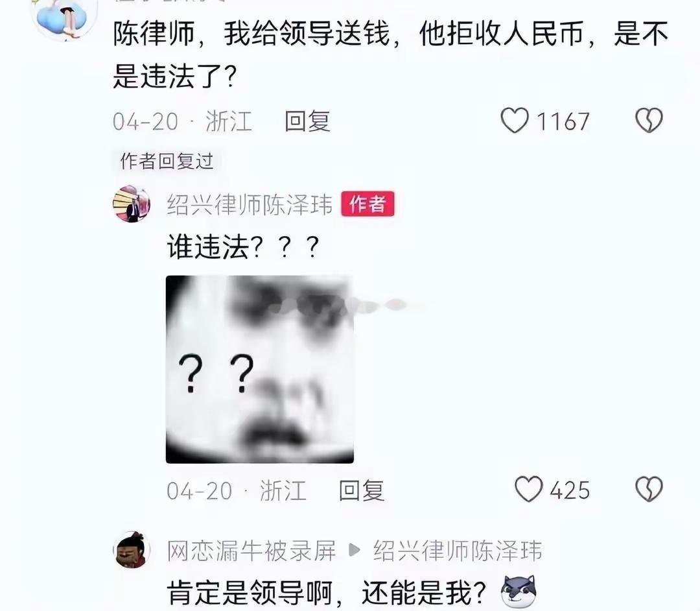Click the husky dog emoji
The width and height of the screenshot is (700, 611).
[519, 592]
